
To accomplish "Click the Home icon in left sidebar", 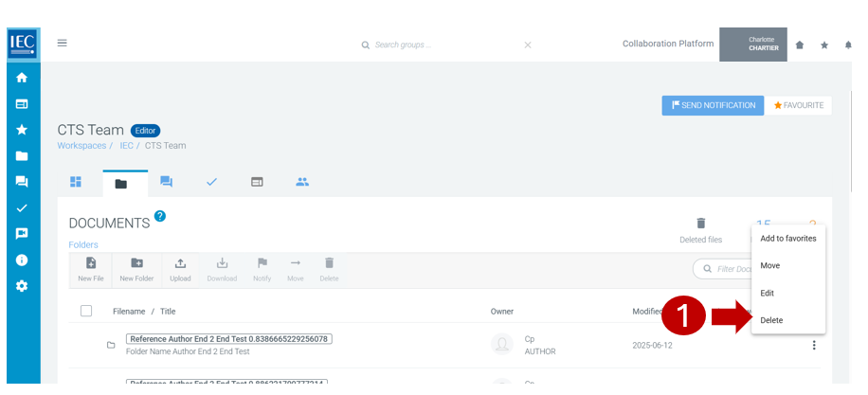I will (22, 78).
